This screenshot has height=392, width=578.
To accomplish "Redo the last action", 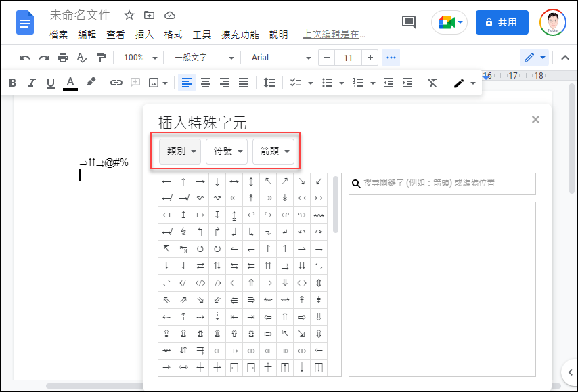I will coord(44,58).
